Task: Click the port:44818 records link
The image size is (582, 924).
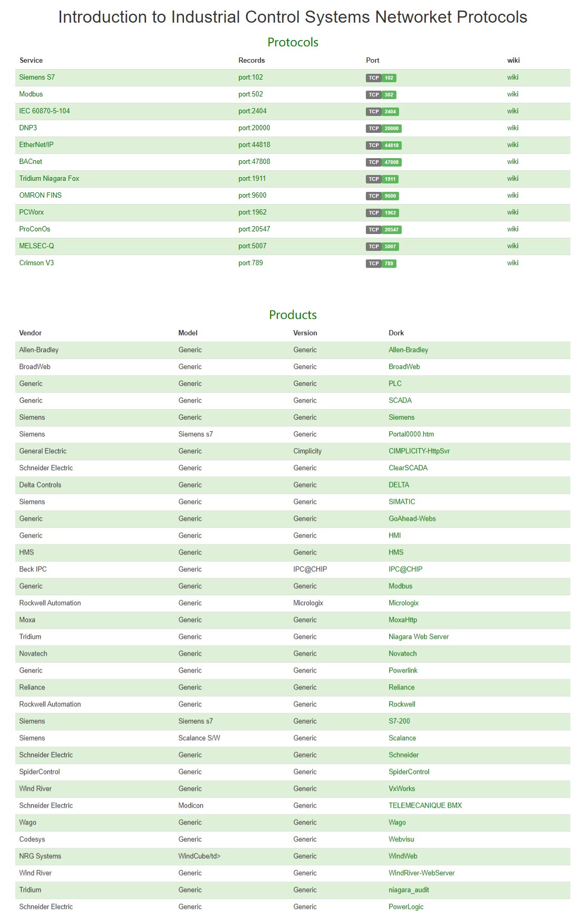Action: click(x=254, y=145)
